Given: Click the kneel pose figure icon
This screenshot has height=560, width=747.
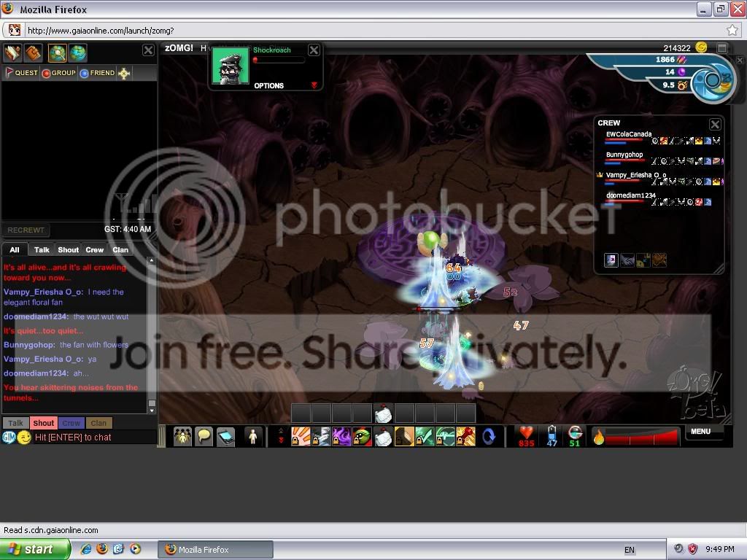Looking at the screenshot, I should pos(253,436).
